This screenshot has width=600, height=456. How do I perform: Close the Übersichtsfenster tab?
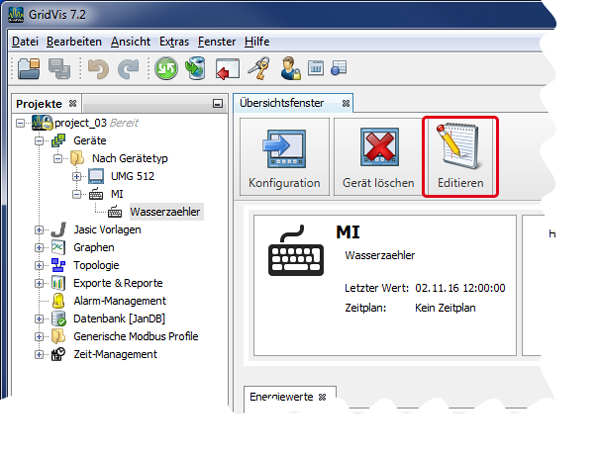point(346,103)
